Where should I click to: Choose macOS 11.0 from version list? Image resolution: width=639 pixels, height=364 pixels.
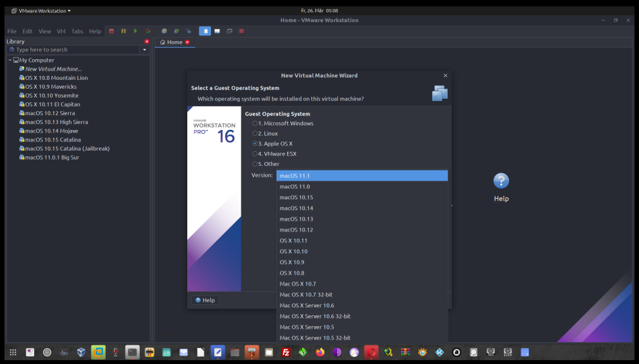pyautogui.click(x=362, y=187)
